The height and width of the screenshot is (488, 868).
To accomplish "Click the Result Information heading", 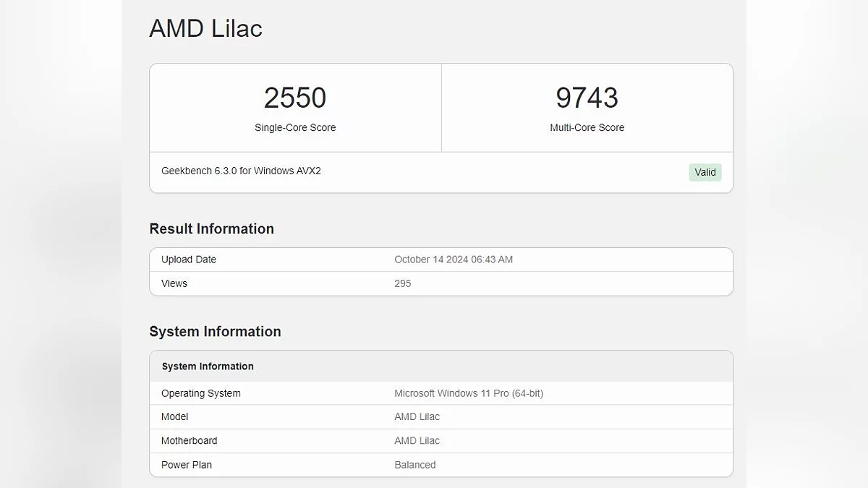I will [211, 229].
